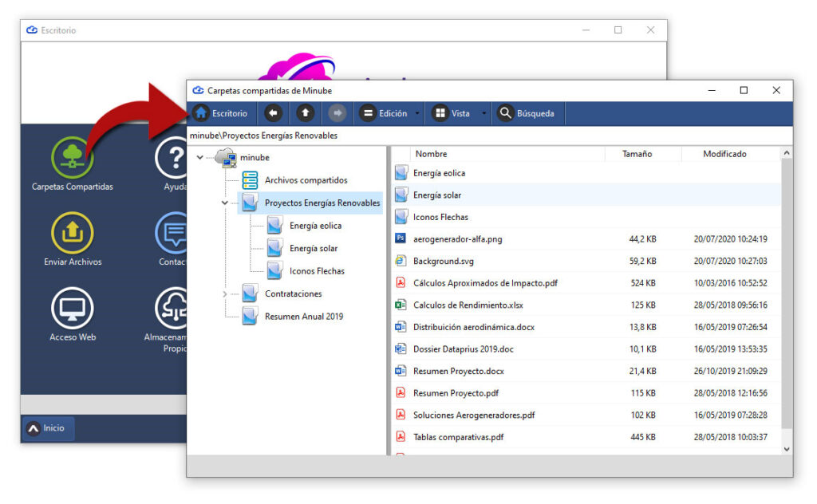Maximize the Carpetas compartidas de Minube window
Screen dimensions: 817x504
coord(744,91)
